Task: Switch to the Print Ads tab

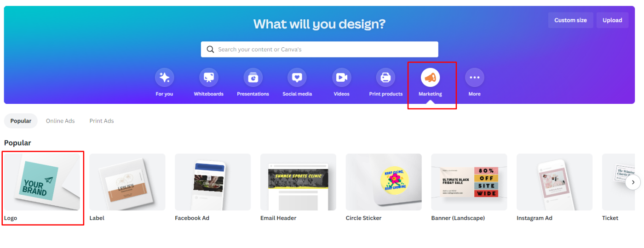Action: click(x=102, y=121)
